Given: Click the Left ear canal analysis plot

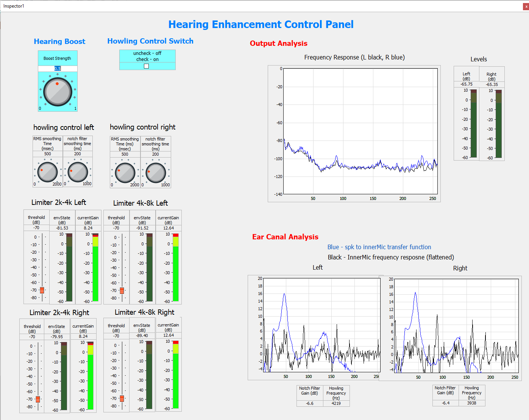Looking at the screenshot, I should [322, 325].
